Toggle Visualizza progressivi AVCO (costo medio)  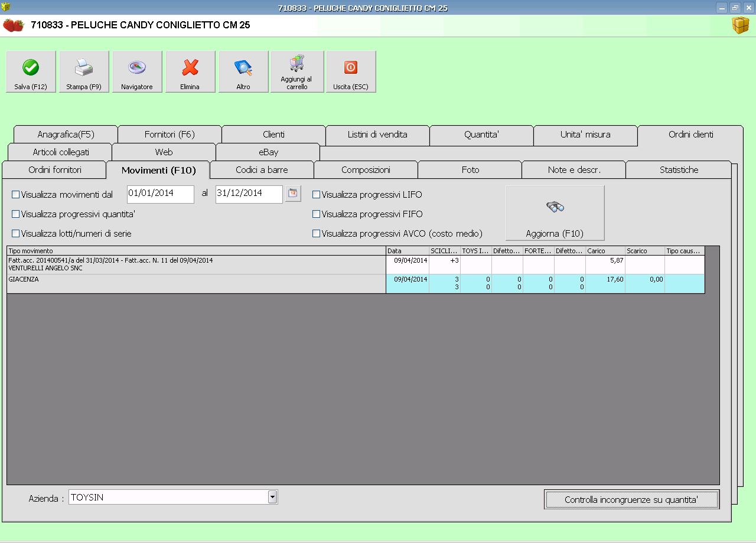[x=317, y=234]
